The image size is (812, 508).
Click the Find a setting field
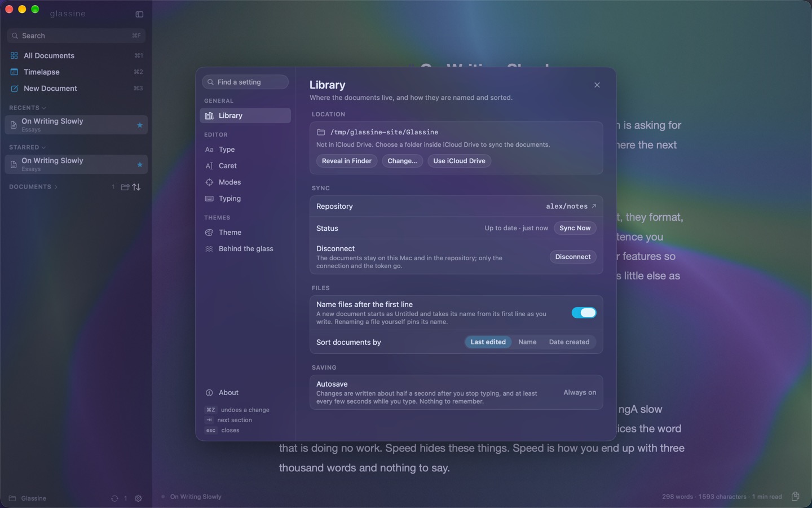tap(245, 82)
